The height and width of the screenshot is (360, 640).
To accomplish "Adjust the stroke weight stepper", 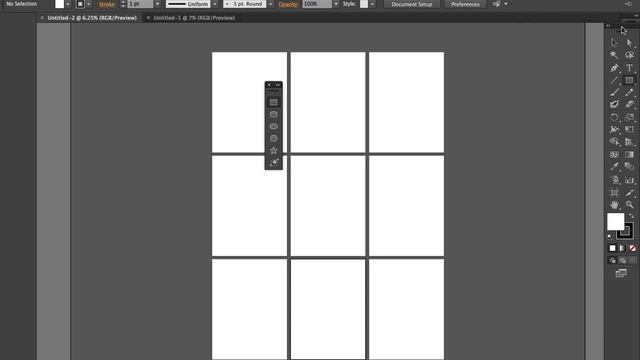I will tap(123, 4).
